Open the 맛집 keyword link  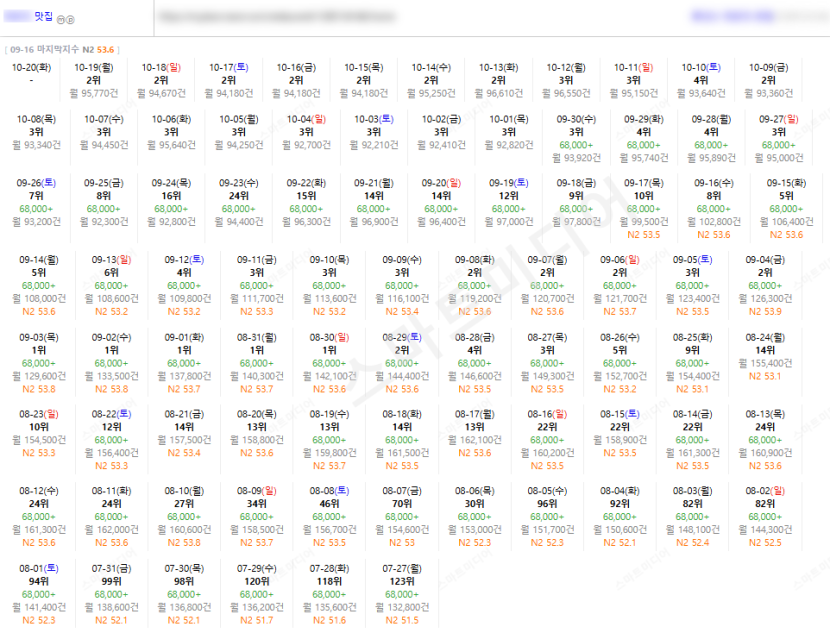tap(44, 16)
